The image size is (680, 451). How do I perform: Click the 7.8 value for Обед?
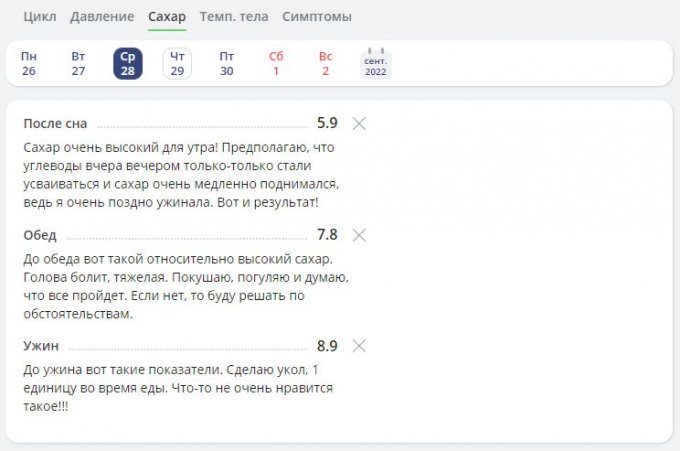click(x=327, y=235)
